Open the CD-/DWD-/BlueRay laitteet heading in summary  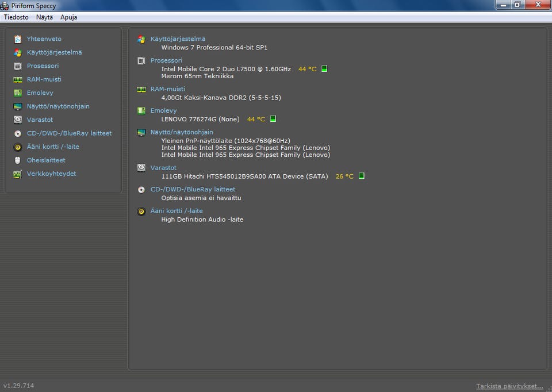[193, 189]
